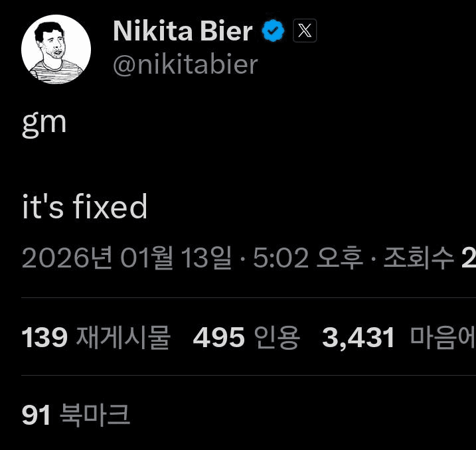Image resolution: width=476 pixels, height=450 pixels.
Task: Click the 5:02 오후 timestamp
Action: tap(308, 258)
